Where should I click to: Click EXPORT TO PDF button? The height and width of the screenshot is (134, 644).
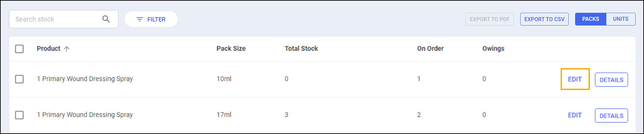point(490,19)
